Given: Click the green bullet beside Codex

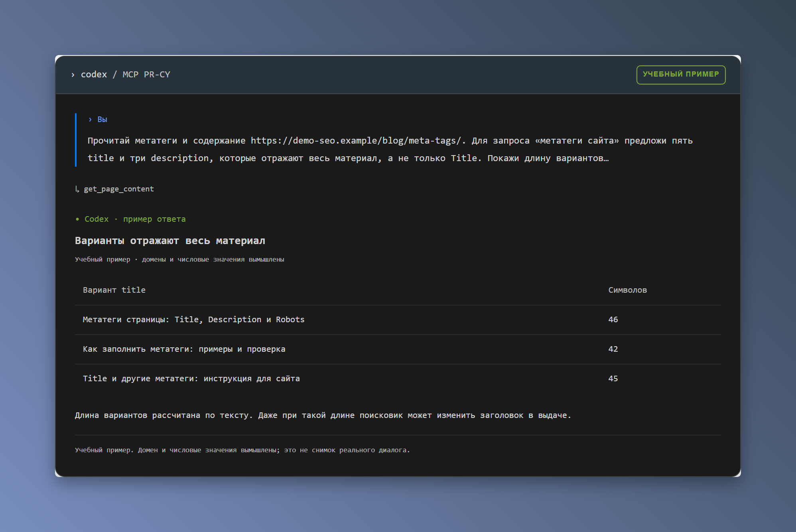Looking at the screenshot, I should tap(77, 219).
